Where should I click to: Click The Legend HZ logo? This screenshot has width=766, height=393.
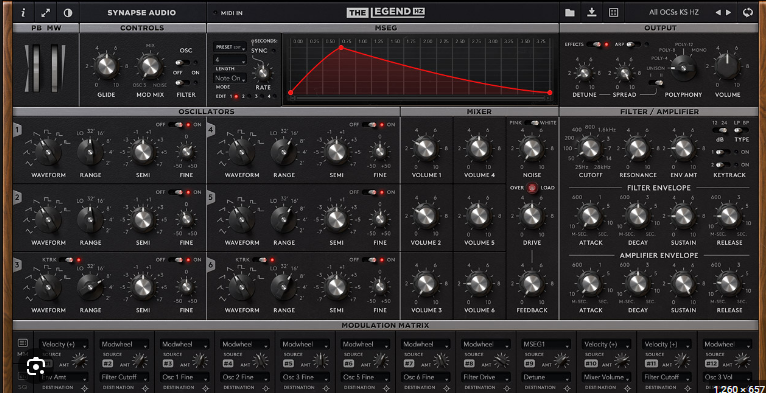pos(386,13)
